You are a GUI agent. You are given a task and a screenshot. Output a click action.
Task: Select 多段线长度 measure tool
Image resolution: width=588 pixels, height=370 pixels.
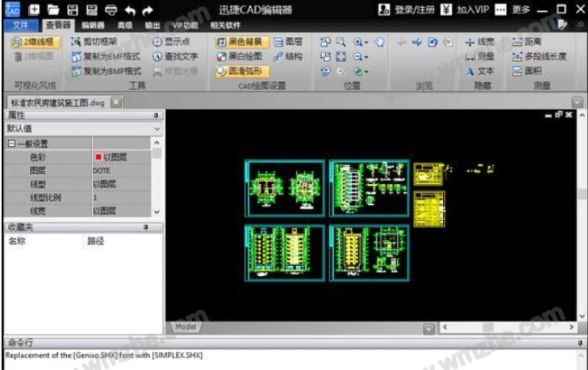[x=539, y=56]
